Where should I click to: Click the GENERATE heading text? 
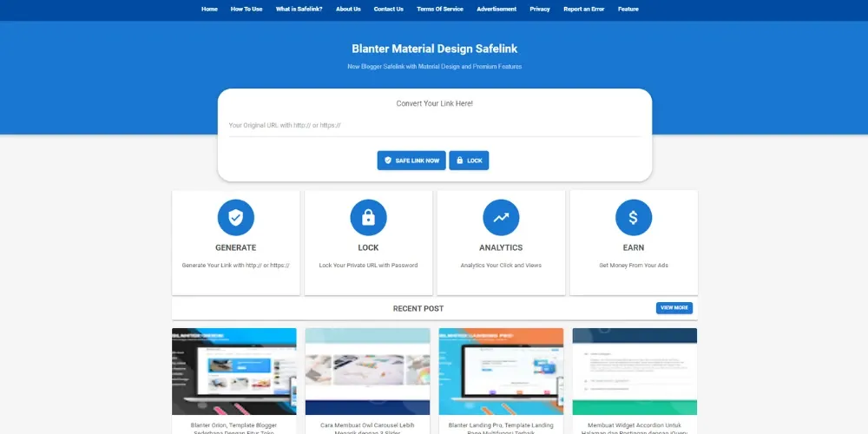236,248
